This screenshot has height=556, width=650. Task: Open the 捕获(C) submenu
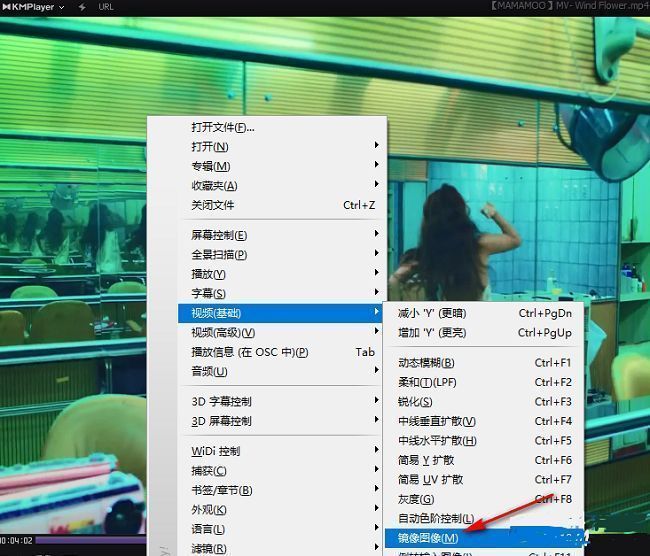(x=281, y=471)
